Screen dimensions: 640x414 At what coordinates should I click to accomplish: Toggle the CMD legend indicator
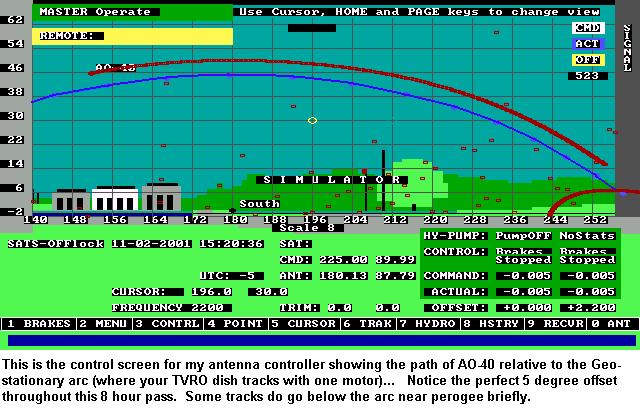[586, 28]
